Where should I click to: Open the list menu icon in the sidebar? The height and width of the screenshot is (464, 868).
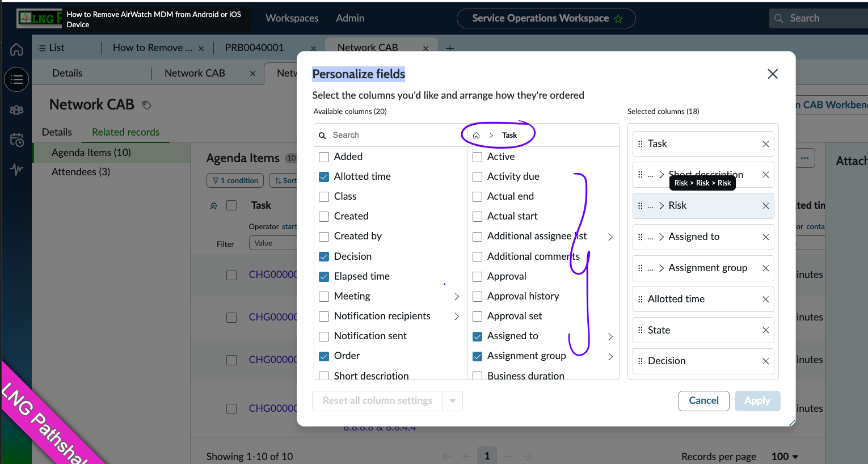(16, 79)
